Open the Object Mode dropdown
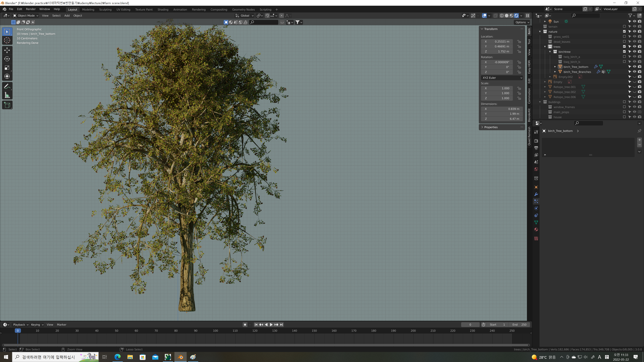644x362 pixels. tap(25, 15)
